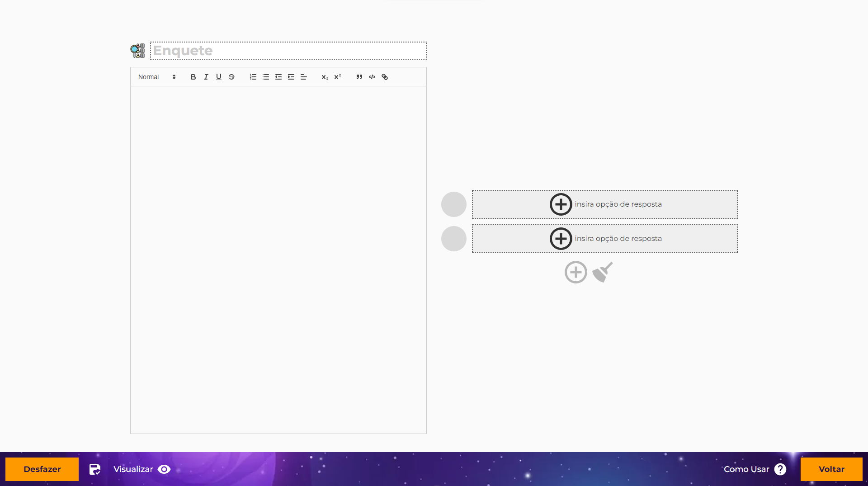The height and width of the screenshot is (486, 868).
Task: Apply strikethrough formatting
Action: pos(231,77)
